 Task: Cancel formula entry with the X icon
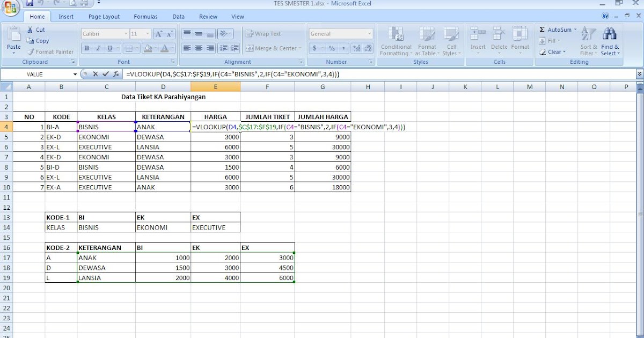click(96, 74)
